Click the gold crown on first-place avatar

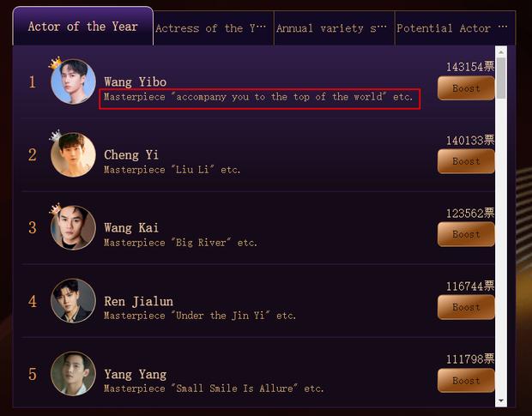click(x=55, y=63)
